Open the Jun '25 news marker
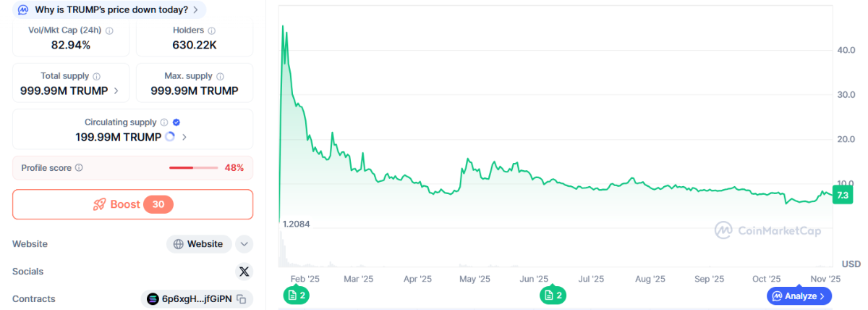Image resolution: width=868 pixels, height=310 pixels. (x=553, y=295)
